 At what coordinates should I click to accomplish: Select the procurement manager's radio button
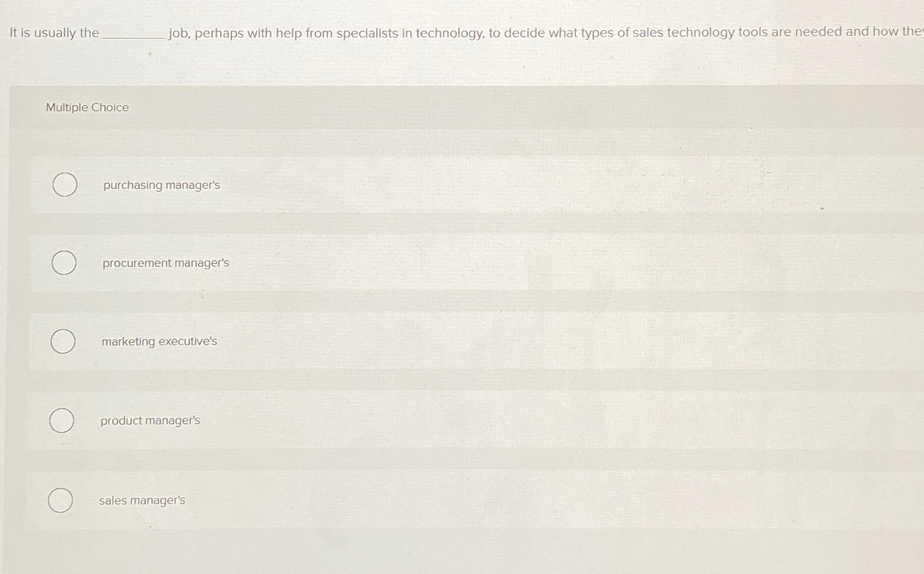click(x=63, y=262)
